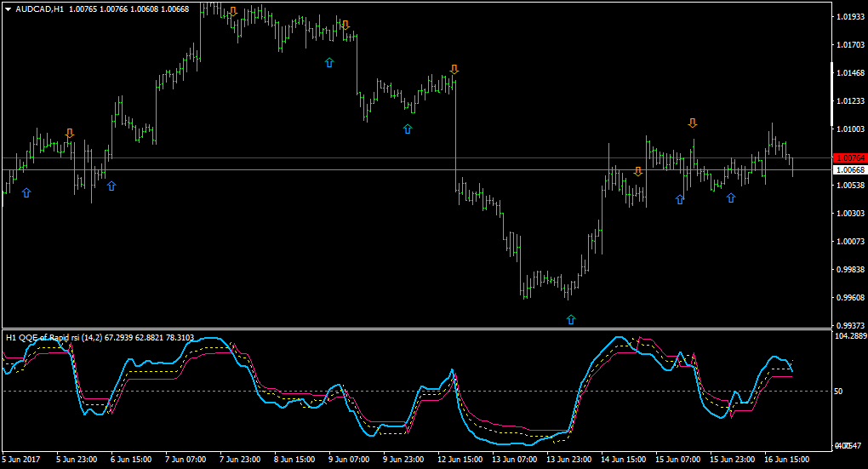Click the orange down arrow above the 5 Jun candles

[x=69, y=134]
